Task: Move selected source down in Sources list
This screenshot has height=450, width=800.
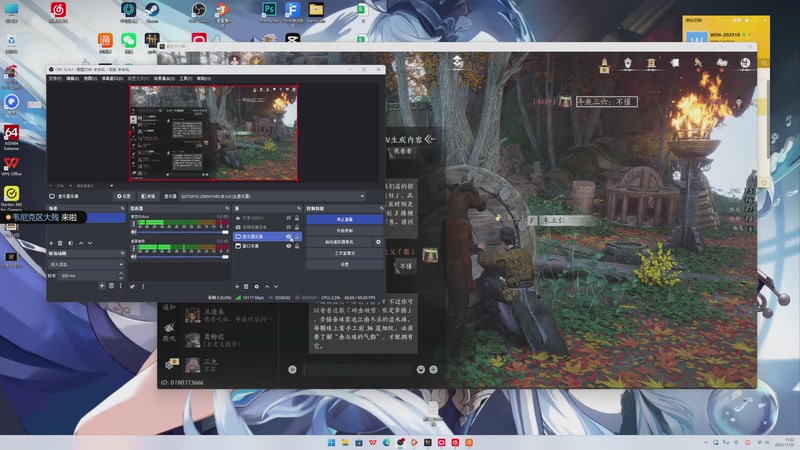Action: [x=276, y=287]
